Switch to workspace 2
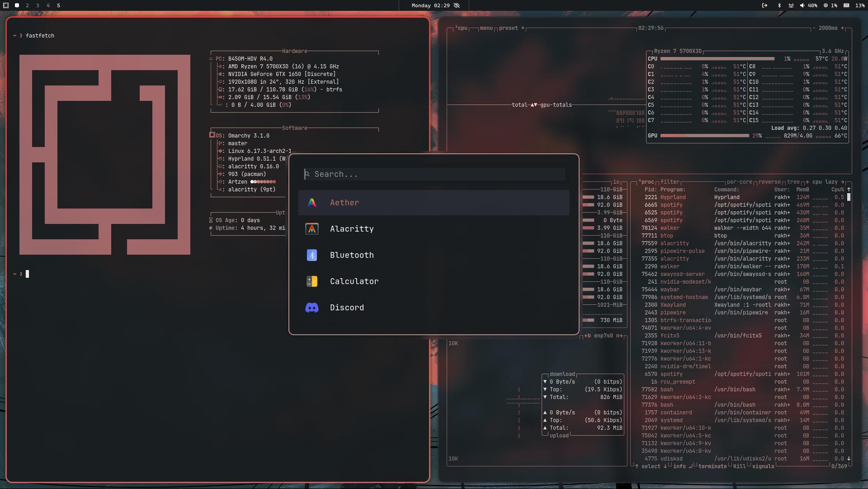868x489 pixels. point(27,5)
